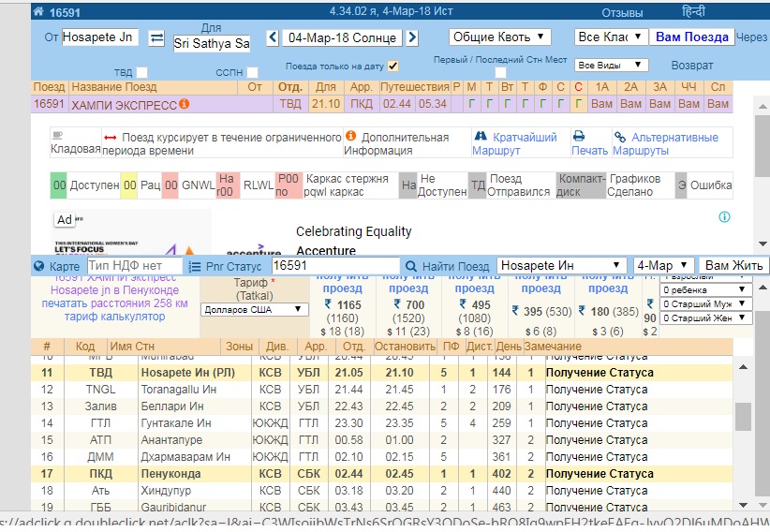Open Долларов США currency dropdown
Screen dimensions: 770x532
[x=256, y=309]
